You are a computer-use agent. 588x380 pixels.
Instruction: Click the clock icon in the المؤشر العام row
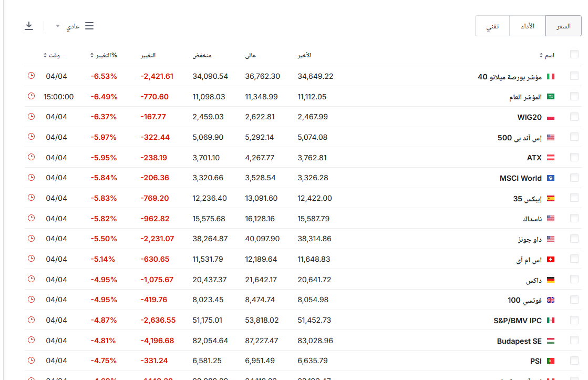(x=31, y=96)
